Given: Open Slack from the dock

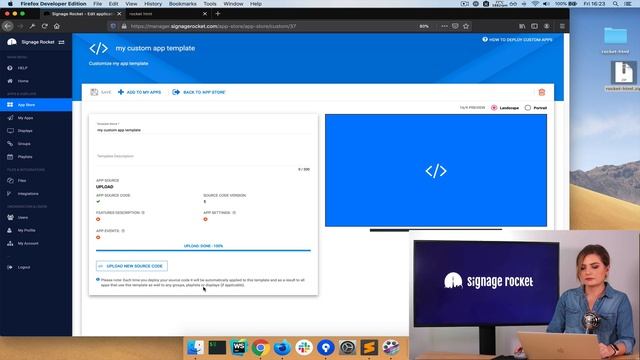Looking at the screenshot, I should click(x=304, y=348).
